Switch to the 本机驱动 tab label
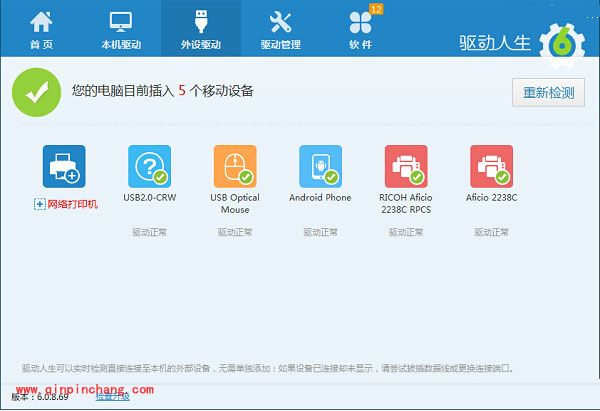The image size is (600, 411). (121, 45)
